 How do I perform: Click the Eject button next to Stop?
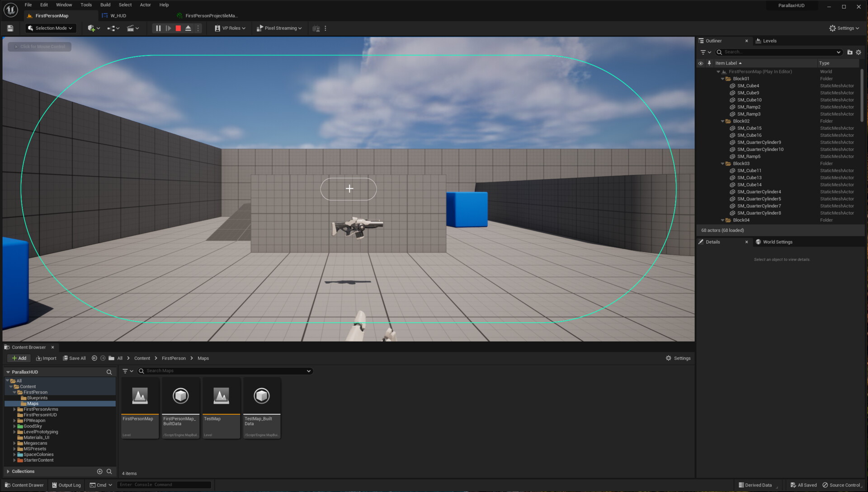coord(188,28)
